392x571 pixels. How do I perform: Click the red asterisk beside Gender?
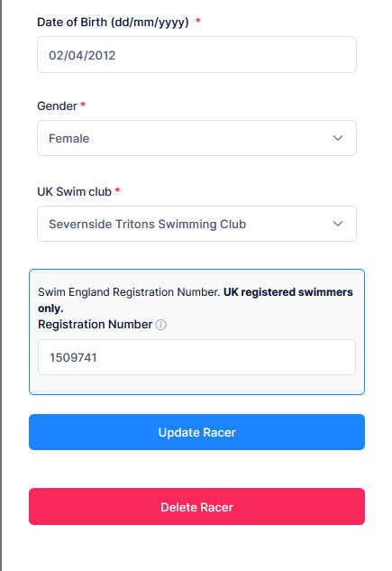[x=83, y=105]
